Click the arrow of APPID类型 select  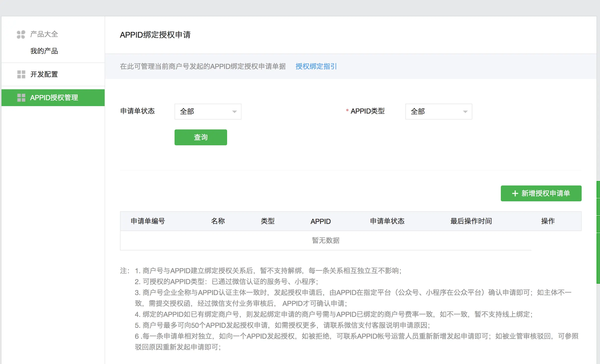click(465, 112)
